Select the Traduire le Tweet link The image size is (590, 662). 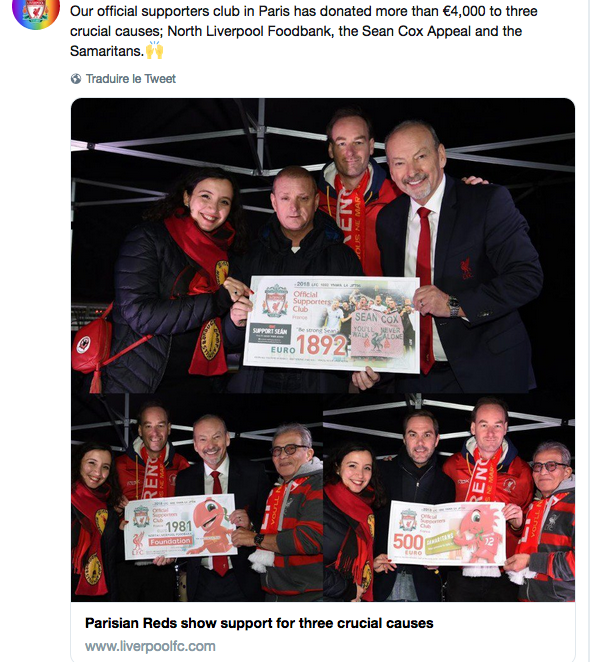(x=131, y=79)
